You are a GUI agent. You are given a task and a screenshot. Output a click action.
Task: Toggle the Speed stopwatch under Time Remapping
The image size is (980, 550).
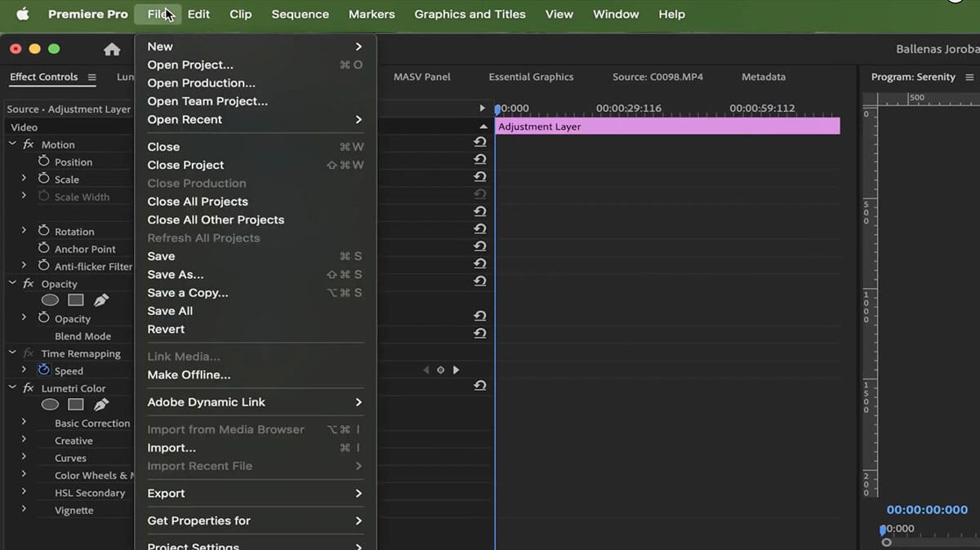click(x=43, y=370)
